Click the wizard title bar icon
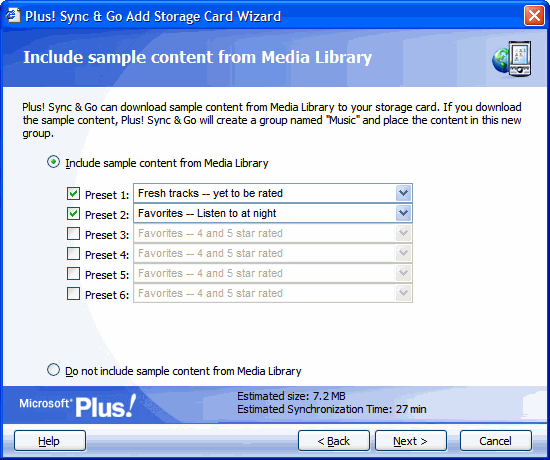The height and width of the screenshot is (460, 550). [13, 15]
